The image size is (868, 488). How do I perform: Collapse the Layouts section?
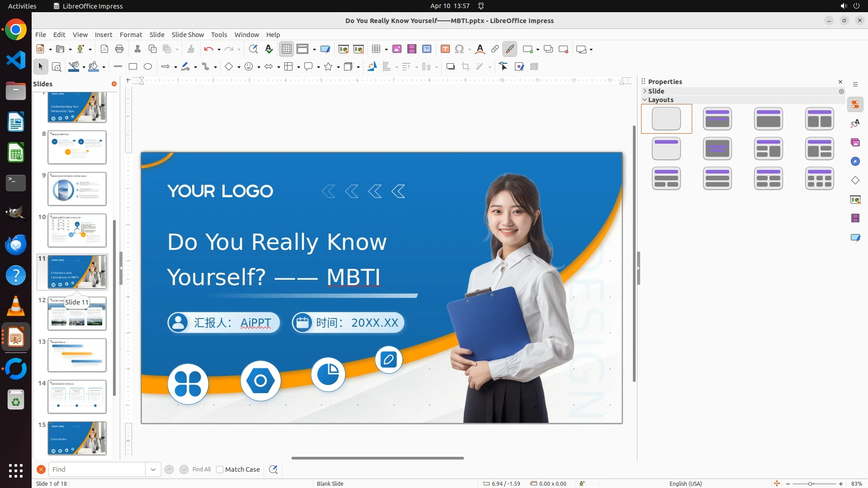tap(645, 100)
